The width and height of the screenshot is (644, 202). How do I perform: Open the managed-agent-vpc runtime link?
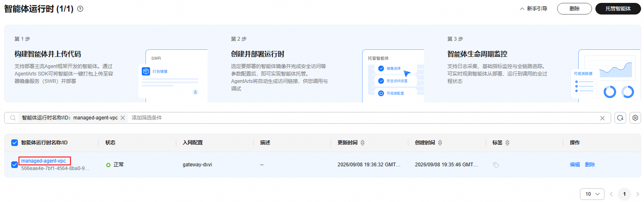[x=44, y=161]
